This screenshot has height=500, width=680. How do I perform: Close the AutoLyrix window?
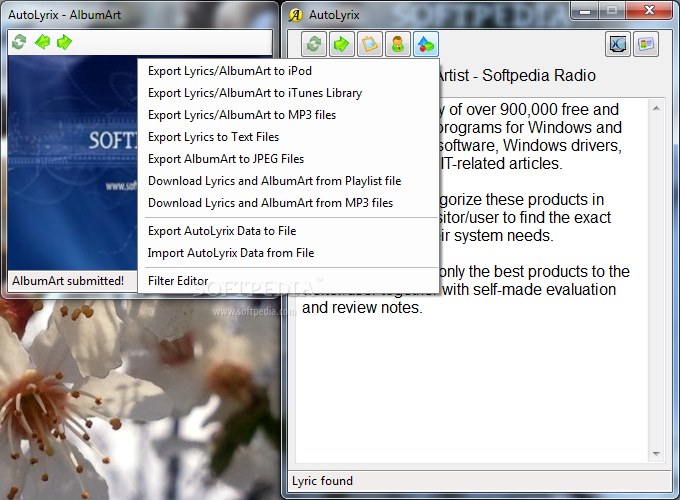649,11
